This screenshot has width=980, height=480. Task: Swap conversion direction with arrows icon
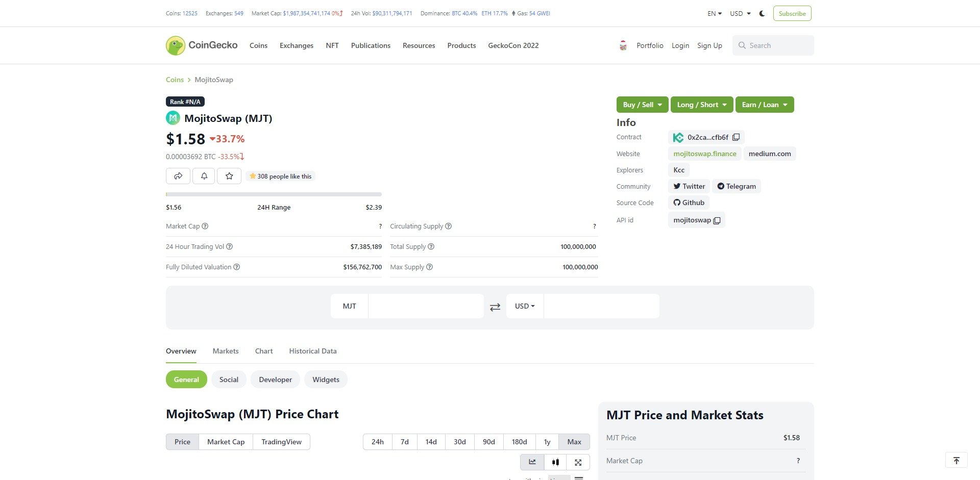(495, 307)
